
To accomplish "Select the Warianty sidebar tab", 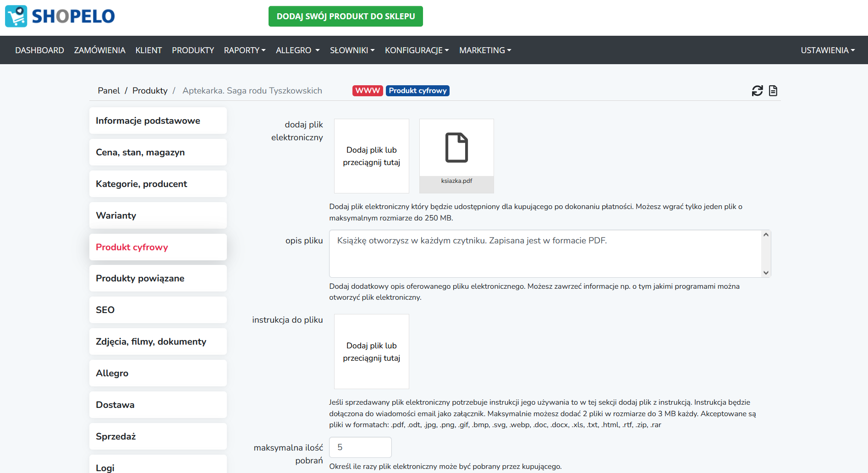I will click(158, 215).
